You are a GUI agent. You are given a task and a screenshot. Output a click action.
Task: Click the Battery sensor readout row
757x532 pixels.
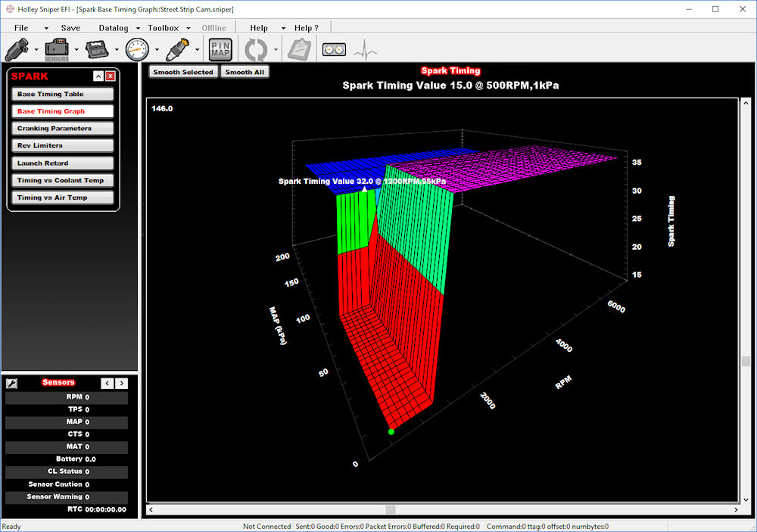pyautogui.click(x=67, y=459)
